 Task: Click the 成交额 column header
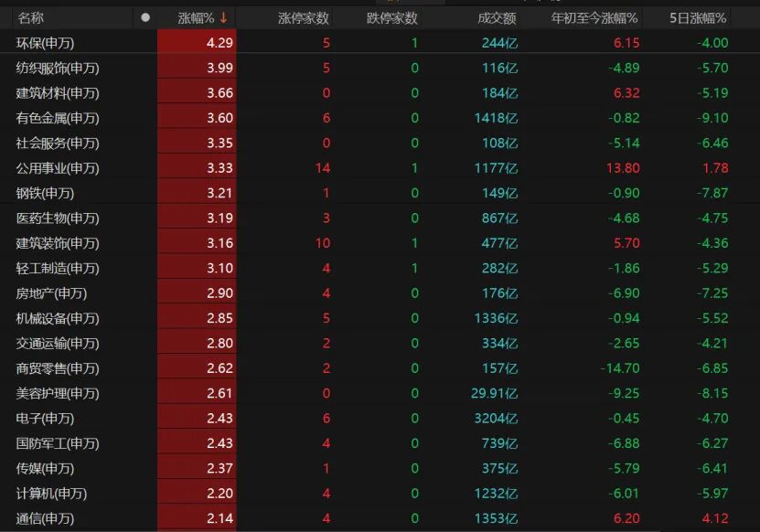498,18
